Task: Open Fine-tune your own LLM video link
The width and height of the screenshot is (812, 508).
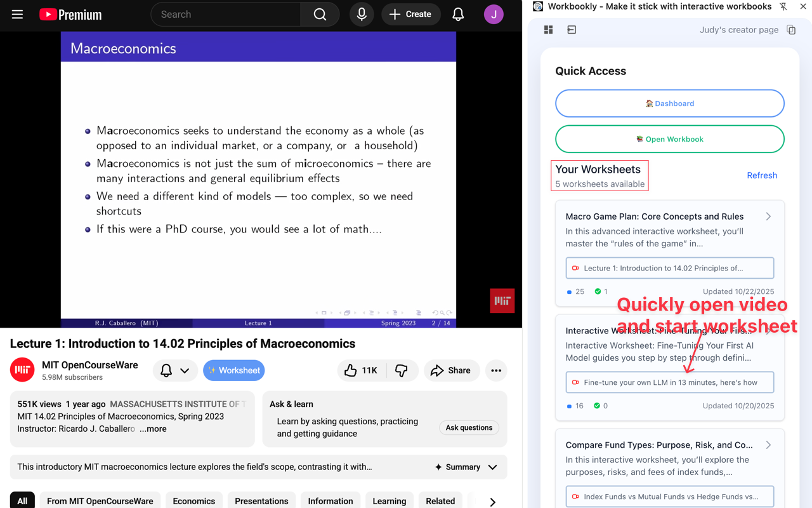Action: click(670, 382)
